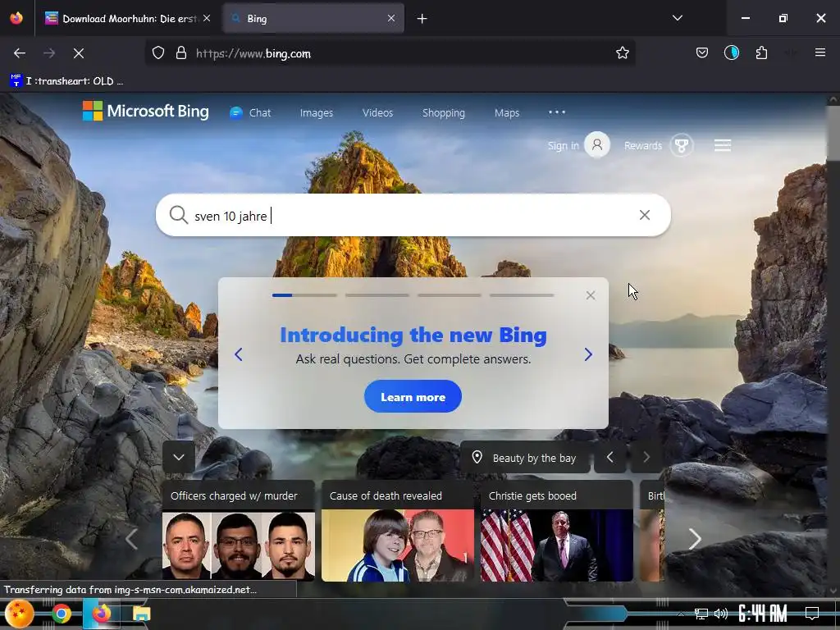The width and height of the screenshot is (840, 630).
Task: Click the padlock site information icon
Action: click(181, 53)
